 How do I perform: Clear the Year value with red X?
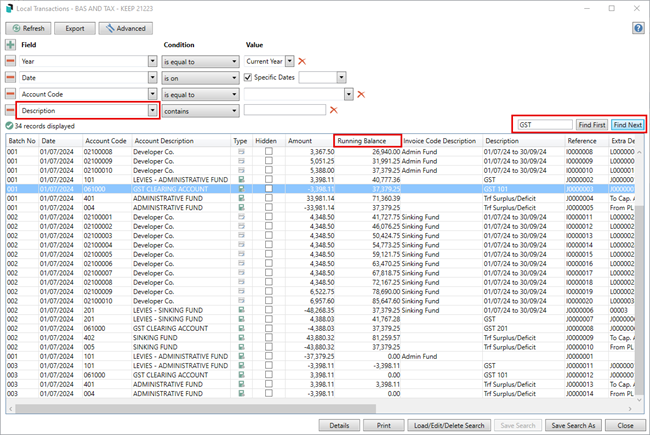(x=302, y=61)
